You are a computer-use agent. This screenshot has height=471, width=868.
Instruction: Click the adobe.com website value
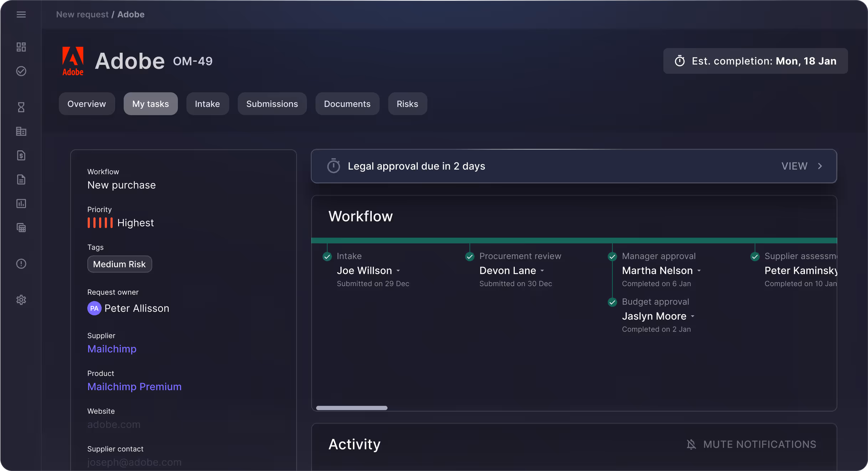coord(114,424)
